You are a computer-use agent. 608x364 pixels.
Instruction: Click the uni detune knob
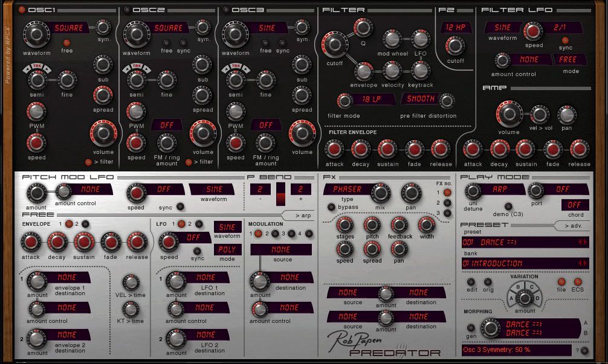473,191
